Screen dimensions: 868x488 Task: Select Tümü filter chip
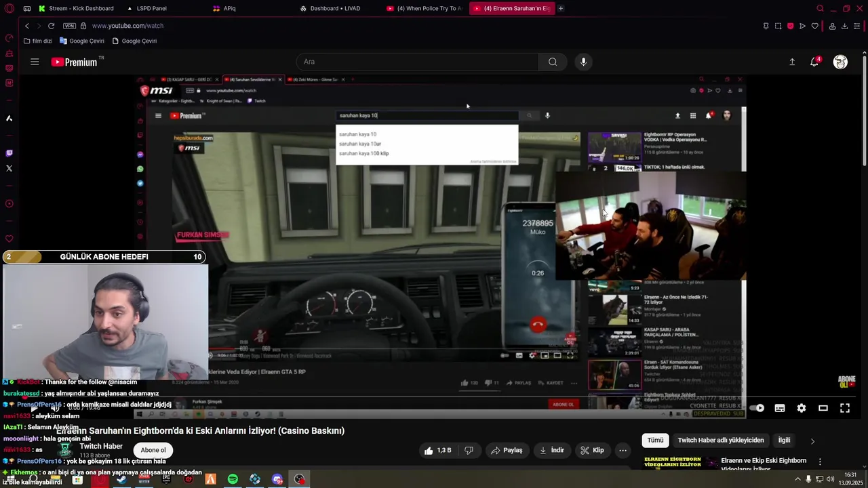pyautogui.click(x=655, y=440)
